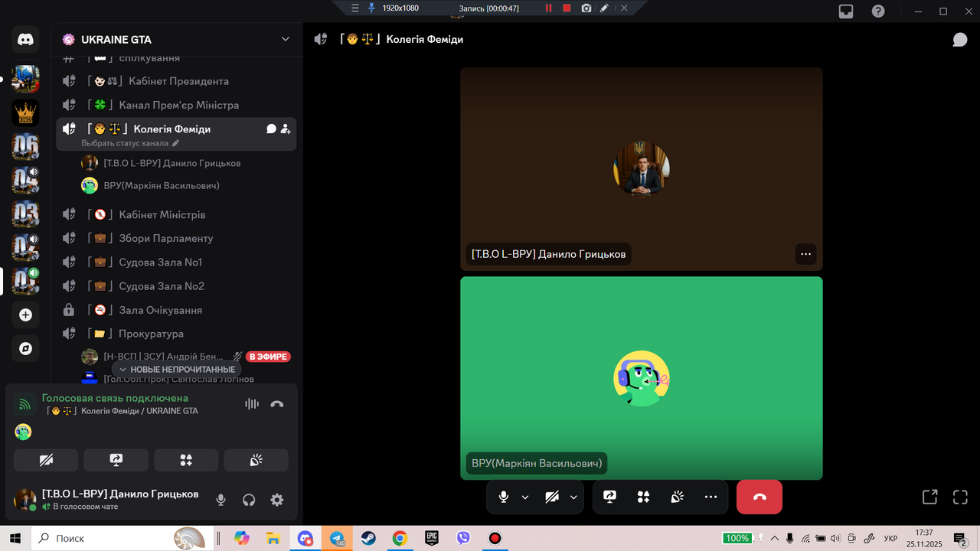Viewport: 980px width, 551px height.
Task: Mute microphone in the user panel
Action: tap(220, 500)
